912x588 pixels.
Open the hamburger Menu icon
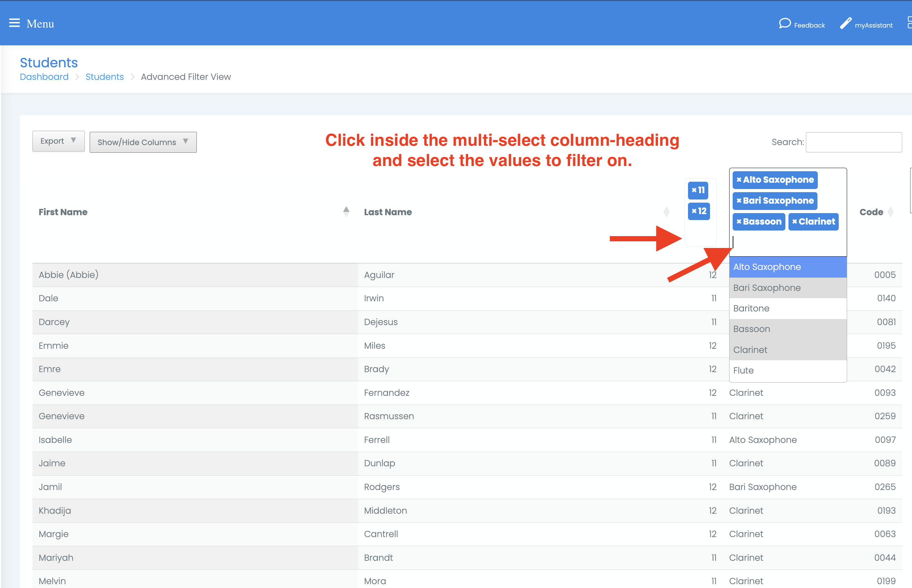pos(15,23)
